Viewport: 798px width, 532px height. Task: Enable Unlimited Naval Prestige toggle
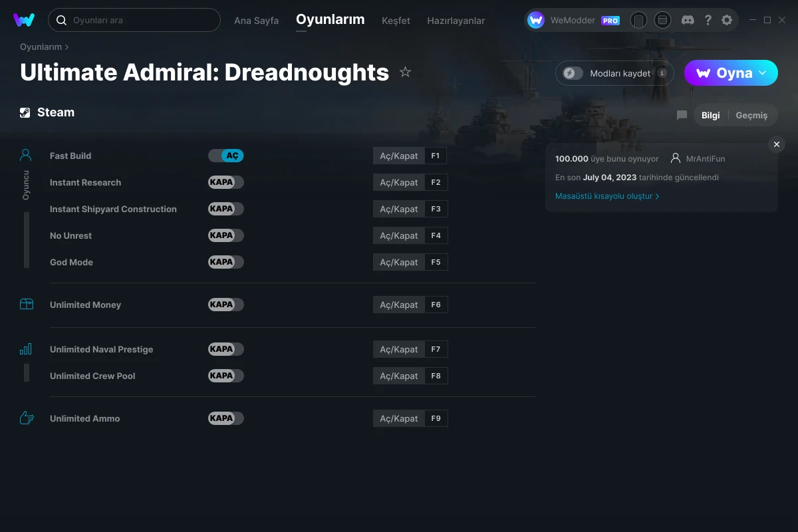[226, 349]
